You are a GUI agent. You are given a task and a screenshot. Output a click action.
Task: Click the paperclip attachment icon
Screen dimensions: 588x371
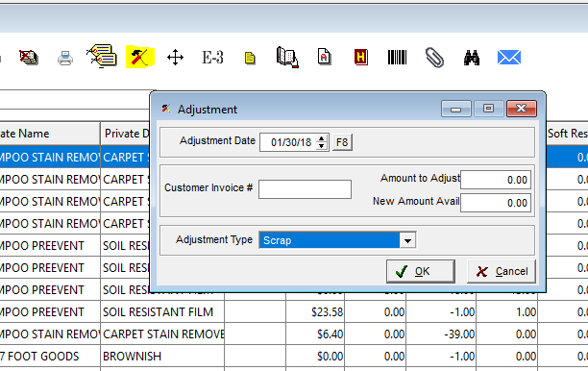pyautogui.click(x=434, y=58)
